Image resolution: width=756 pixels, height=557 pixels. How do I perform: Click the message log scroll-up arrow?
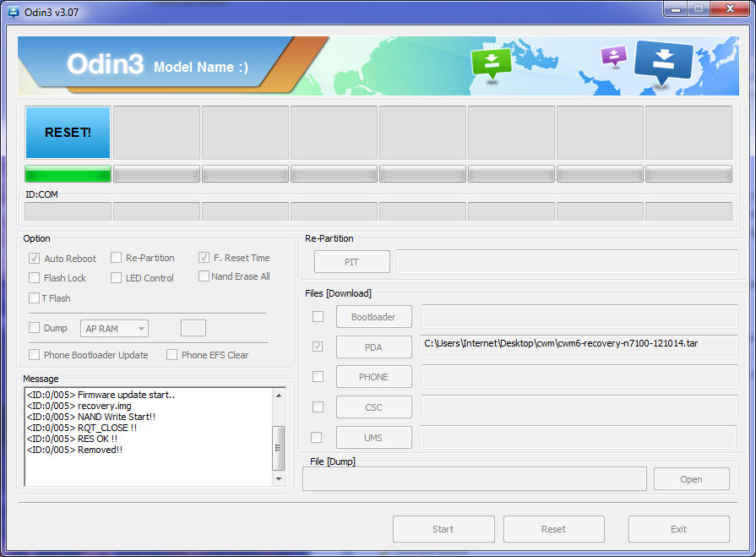(x=279, y=396)
